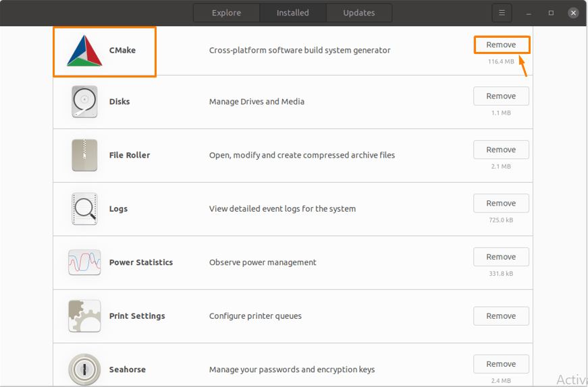Image resolution: width=588 pixels, height=387 pixels.
Task: Click the Disks app name
Action: click(119, 102)
